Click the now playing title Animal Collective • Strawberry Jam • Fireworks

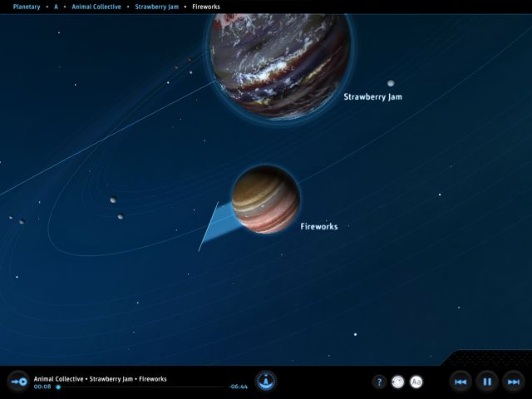point(100,379)
